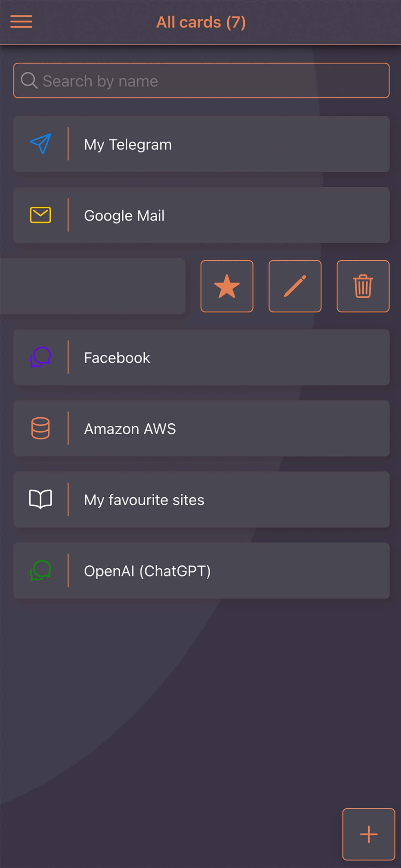This screenshot has height=868, width=401.
Task: Edit the swiped card with pencil icon
Action: pos(295,286)
